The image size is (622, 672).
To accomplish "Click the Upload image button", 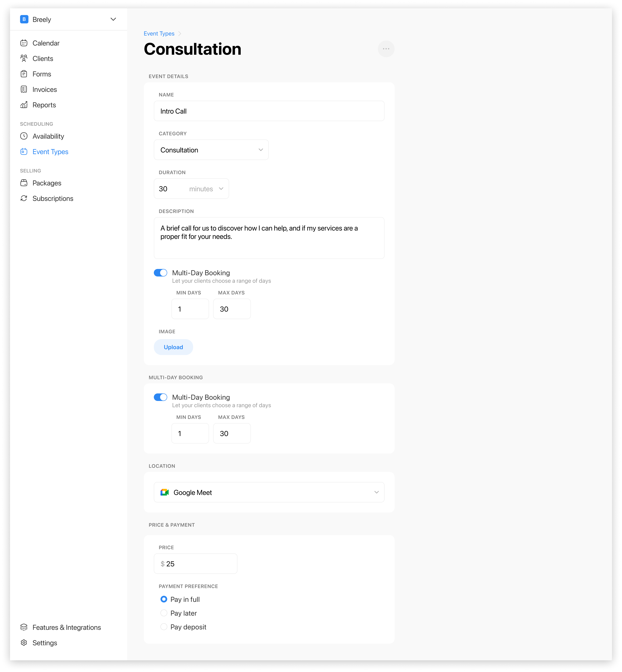I will (173, 347).
